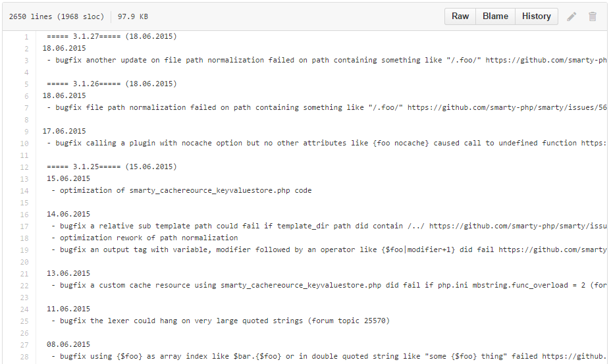
Task: Click the optimization rework of path normalization line
Action: tap(144, 238)
